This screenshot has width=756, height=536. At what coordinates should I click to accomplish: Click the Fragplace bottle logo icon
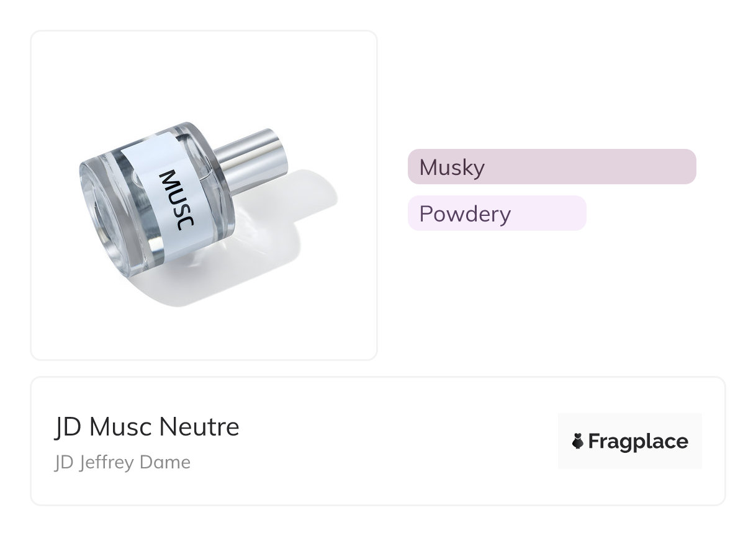[x=578, y=441]
